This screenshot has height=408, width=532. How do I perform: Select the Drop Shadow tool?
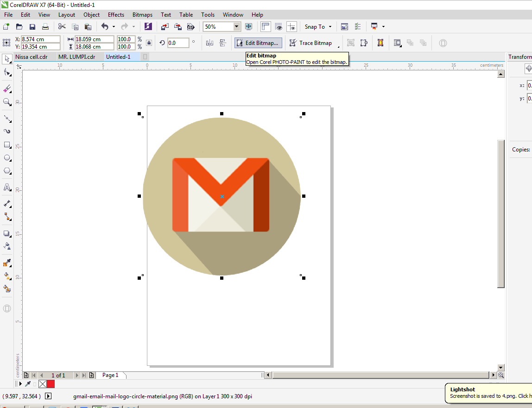click(7, 233)
